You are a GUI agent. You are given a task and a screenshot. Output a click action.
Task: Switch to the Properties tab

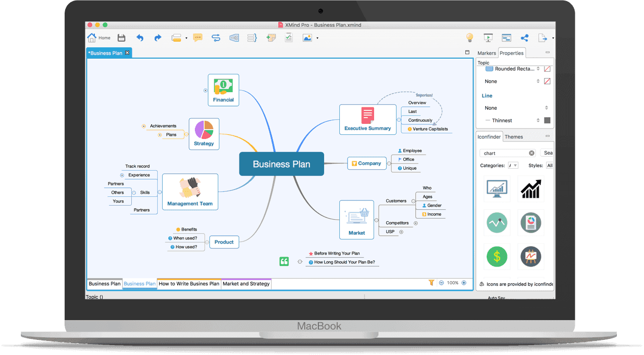click(512, 53)
